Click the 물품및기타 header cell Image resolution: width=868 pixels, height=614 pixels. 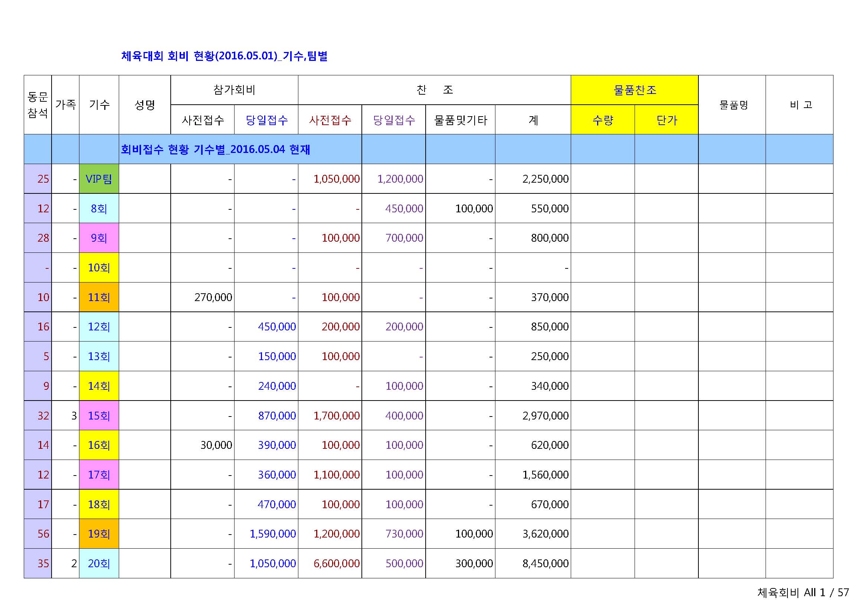[461, 120]
